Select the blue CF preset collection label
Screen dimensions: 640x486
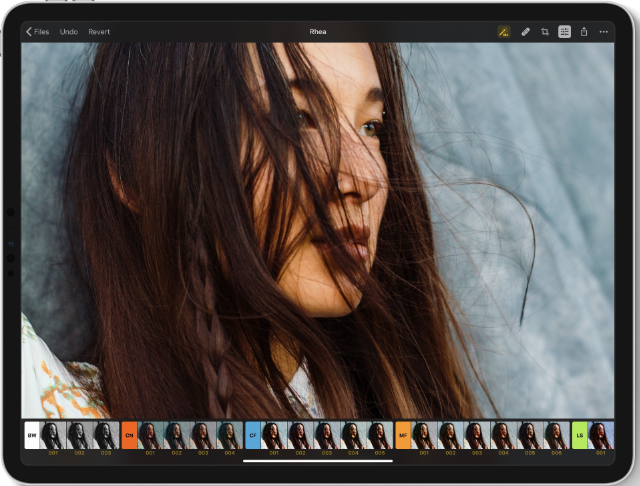point(253,435)
